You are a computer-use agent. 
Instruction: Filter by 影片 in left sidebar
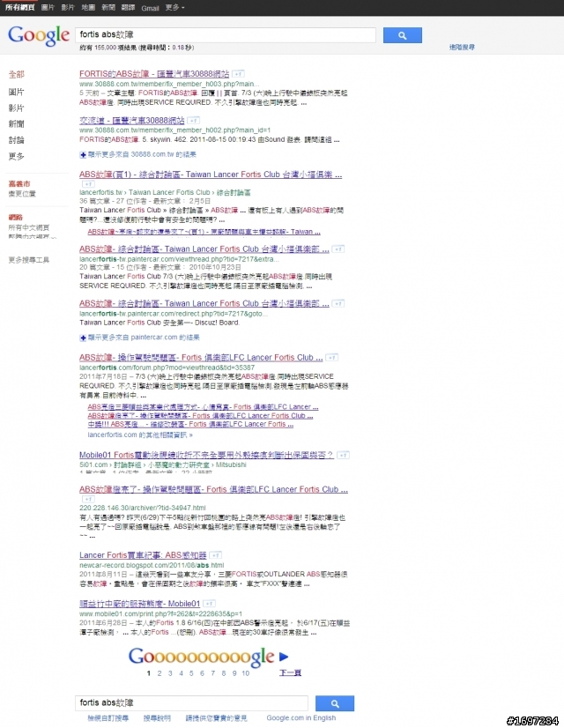click(x=16, y=108)
